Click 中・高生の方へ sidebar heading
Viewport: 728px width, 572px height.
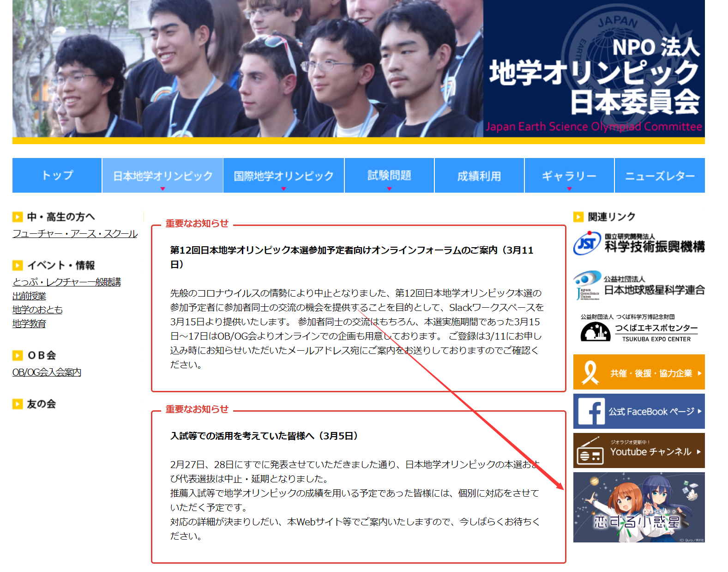coord(61,217)
